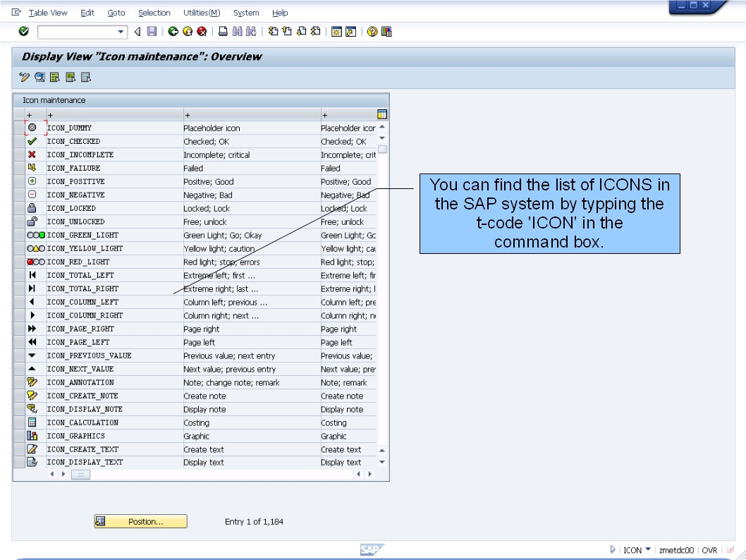This screenshot has height=560, width=746.
Task: Expand the status bar message area arrow
Action: pyautogui.click(x=613, y=549)
